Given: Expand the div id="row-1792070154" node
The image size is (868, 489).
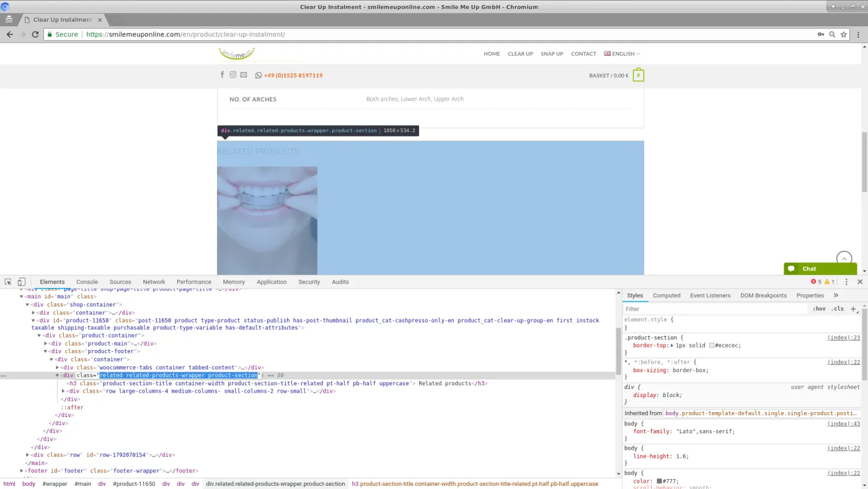Looking at the screenshot, I should point(28,455).
